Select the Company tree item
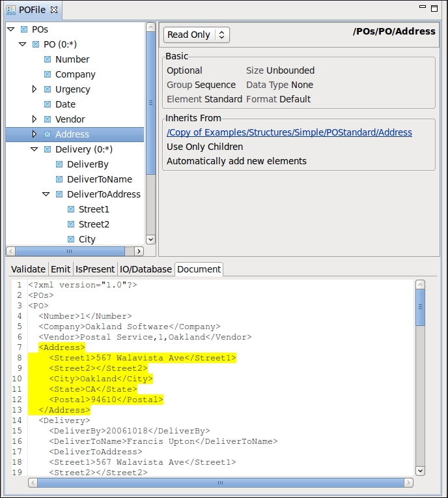The width and height of the screenshot is (448, 498). pos(75,74)
